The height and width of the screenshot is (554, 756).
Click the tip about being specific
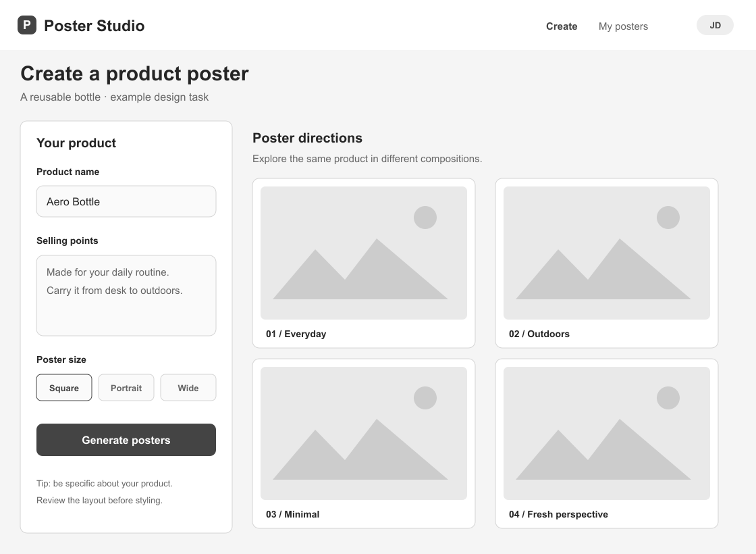pos(105,484)
